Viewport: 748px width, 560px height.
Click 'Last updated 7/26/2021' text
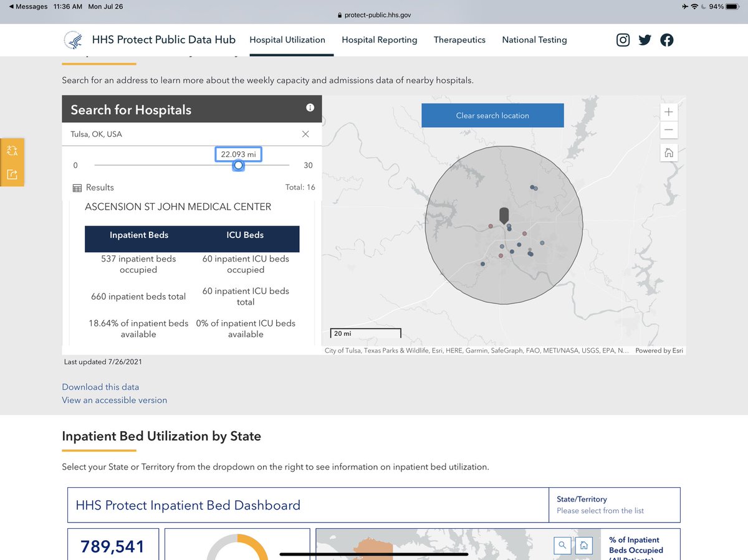(x=103, y=362)
